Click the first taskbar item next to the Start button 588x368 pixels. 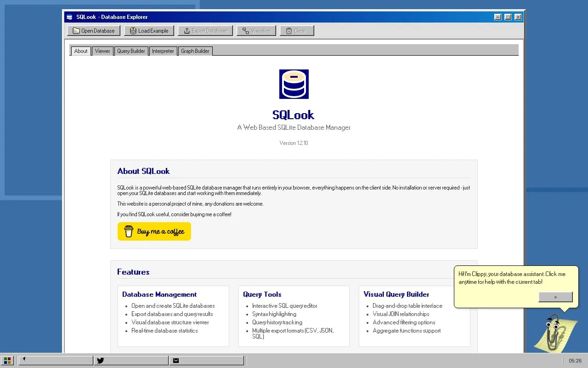pos(56,361)
